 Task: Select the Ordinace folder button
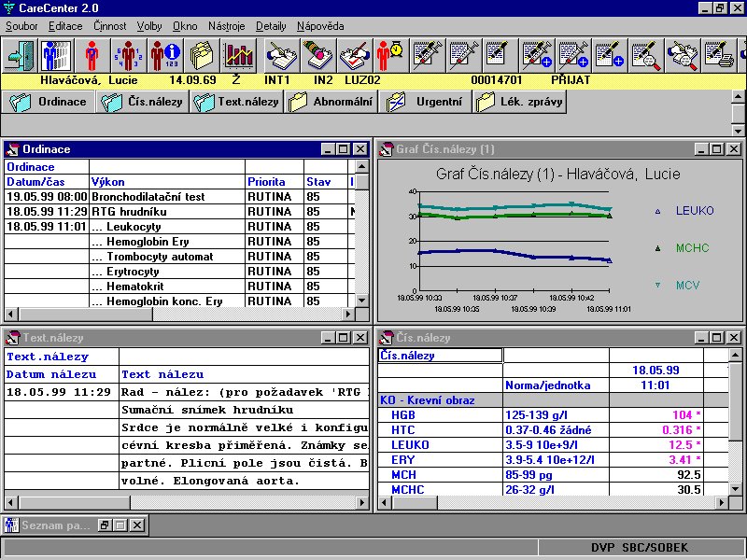coord(48,102)
